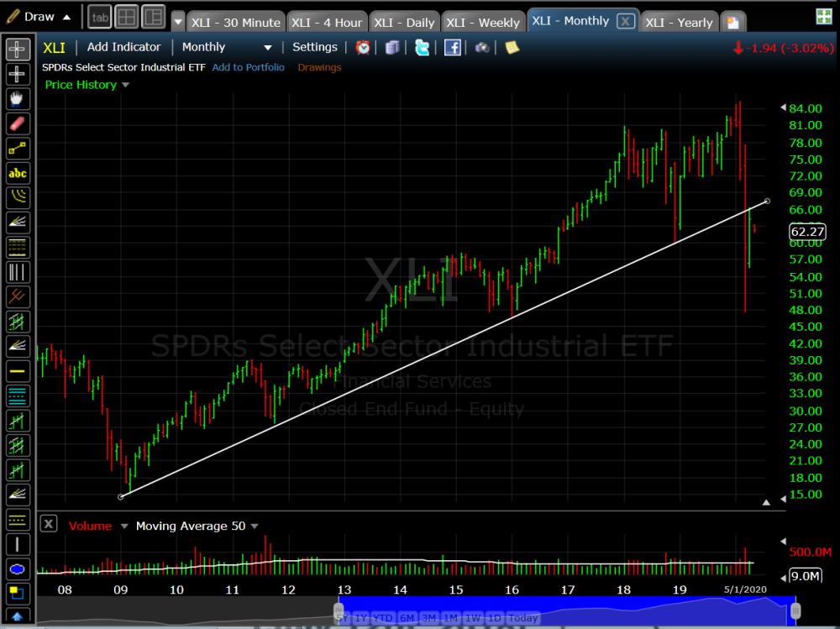Share chart via Facebook icon
The width and height of the screenshot is (840, 629).
(452, 48)
